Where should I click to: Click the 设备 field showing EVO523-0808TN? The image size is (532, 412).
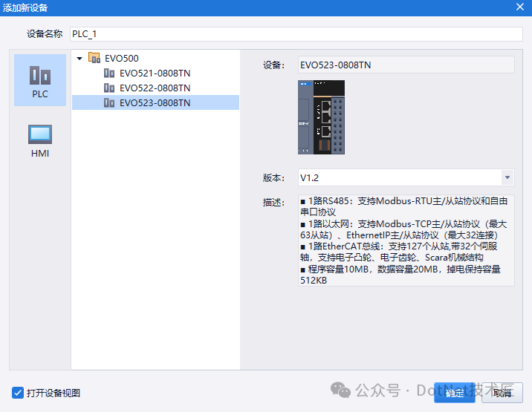point(406,65)
